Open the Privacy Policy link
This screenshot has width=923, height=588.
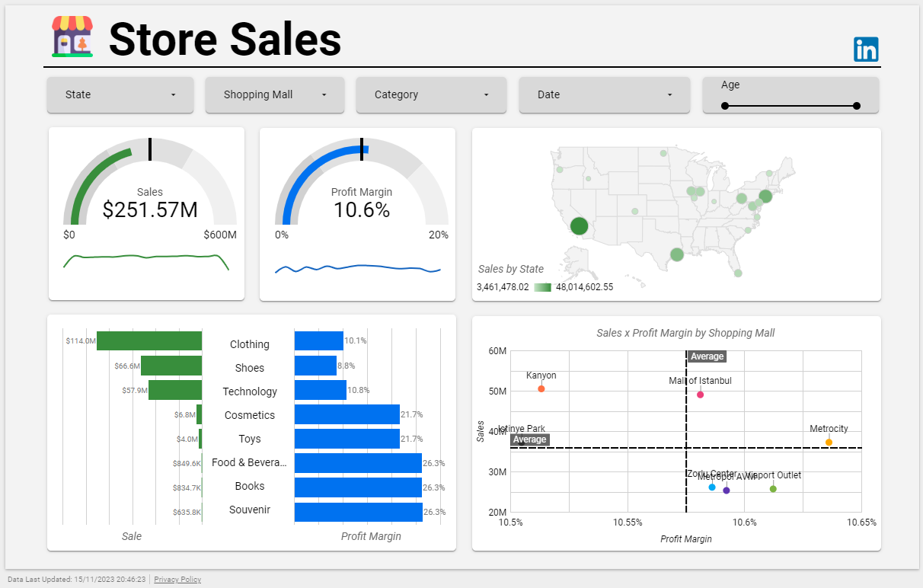click(x=177, y=580)
